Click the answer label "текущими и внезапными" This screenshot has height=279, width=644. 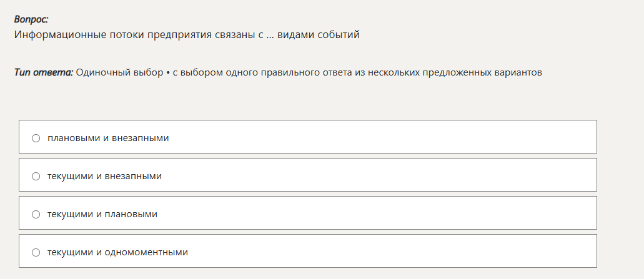104,177
